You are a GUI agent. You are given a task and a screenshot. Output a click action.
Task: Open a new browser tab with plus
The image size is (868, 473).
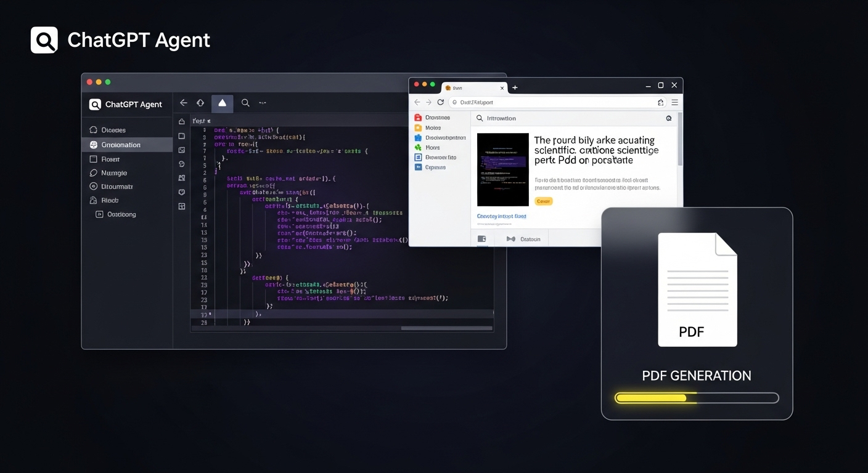click(515, 87)
